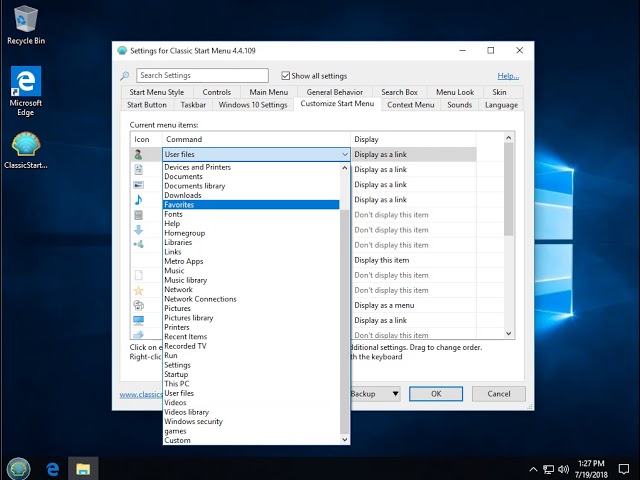Viewport: 640px width, 480px height.
Task: Open Edge from the taskbar
Action: (x=52, y=469)
